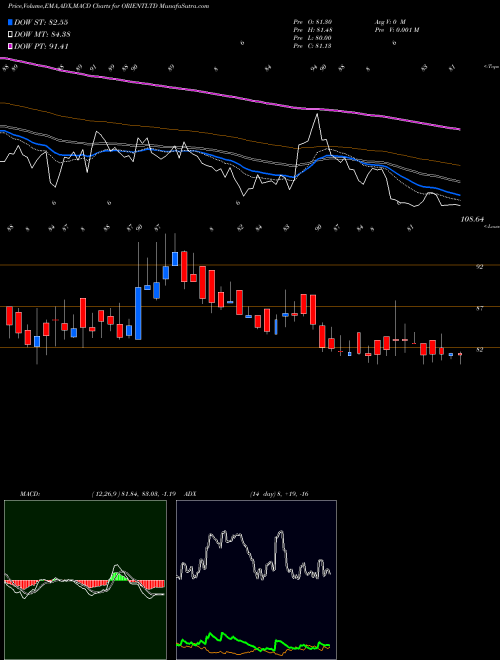Click the ADX panel heading
The width and height of the screenshot is (500, 660).
(x=190, y=494)
